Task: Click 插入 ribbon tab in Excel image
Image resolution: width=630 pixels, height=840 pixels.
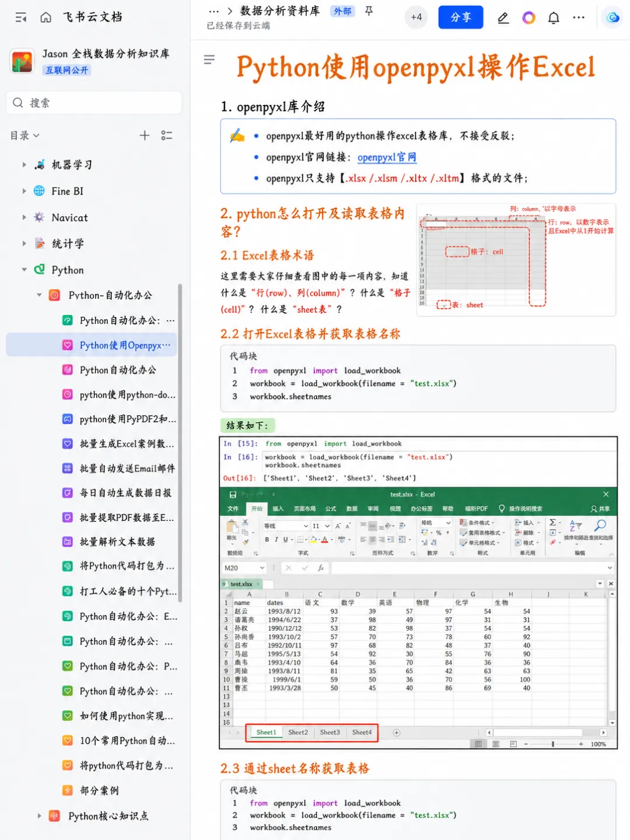Action: [x=278, y=509]
